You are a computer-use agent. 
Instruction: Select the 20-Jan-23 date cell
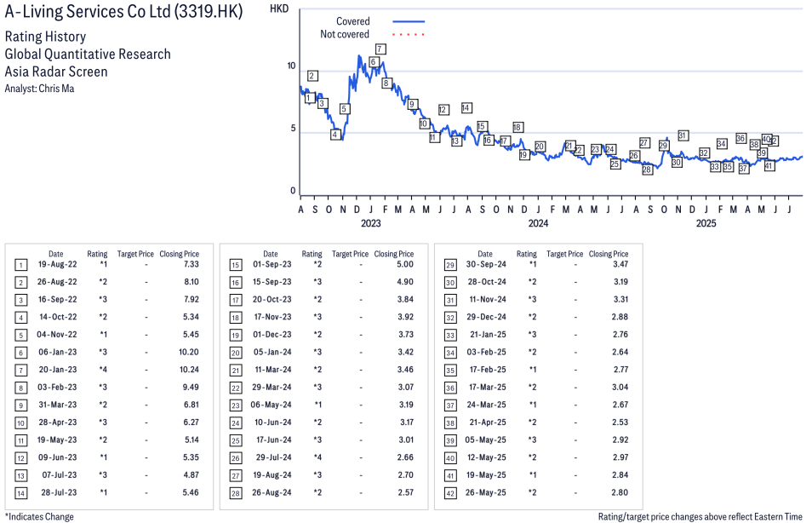pos(58,370)
